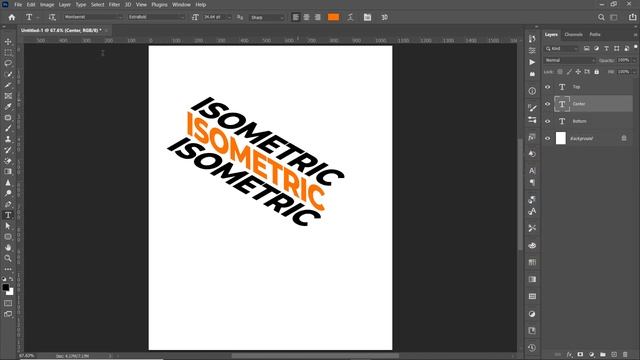
Task: Open the Normal blend mode dropdown
Action: [569, 60]
